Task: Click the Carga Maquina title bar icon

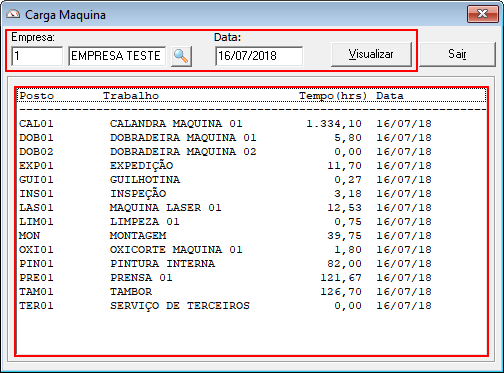Action: tap(13, 14)
